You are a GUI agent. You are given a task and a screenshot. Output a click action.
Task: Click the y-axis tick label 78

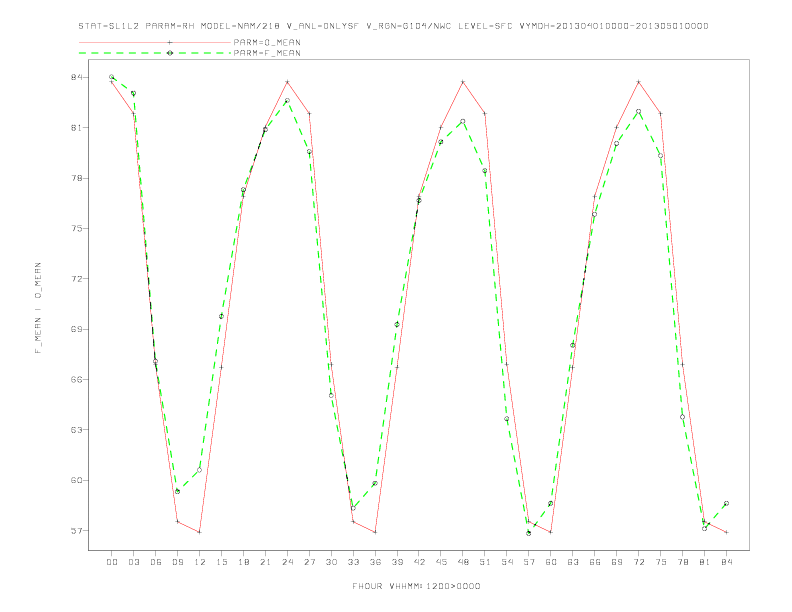pyautogui.click(x=77, y=178)
